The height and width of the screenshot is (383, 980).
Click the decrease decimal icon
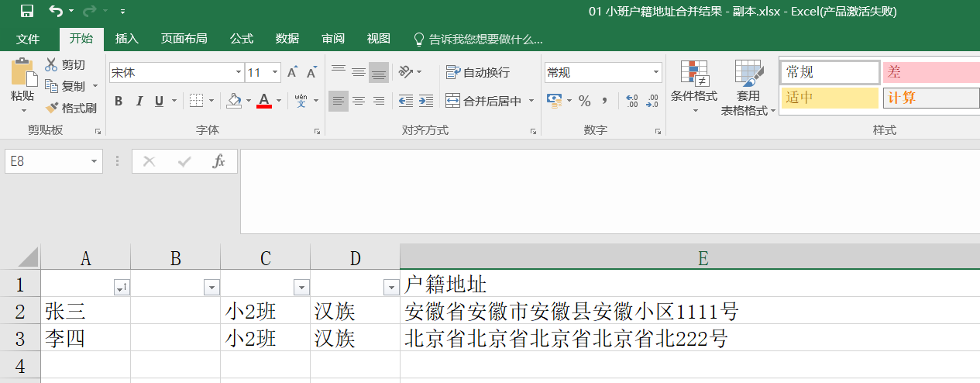pyautogui.click(x=653, y=101)
